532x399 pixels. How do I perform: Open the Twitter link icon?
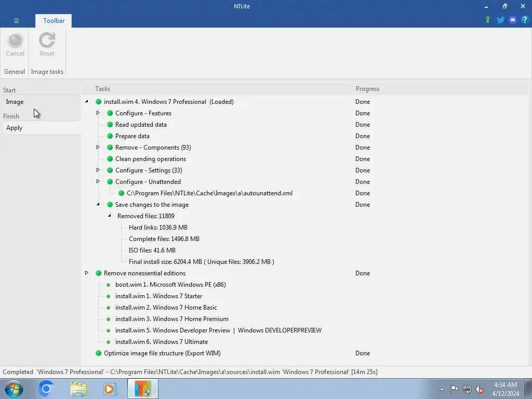coord(500,20)
